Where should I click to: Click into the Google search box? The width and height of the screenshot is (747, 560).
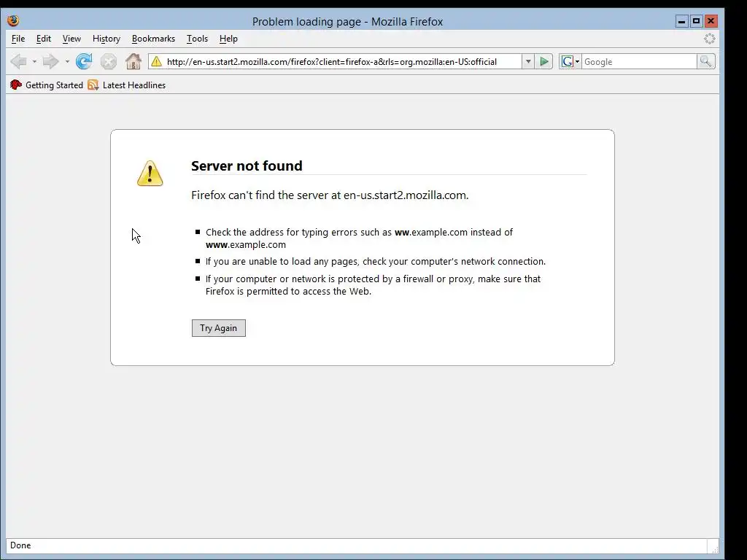(639, 61)
